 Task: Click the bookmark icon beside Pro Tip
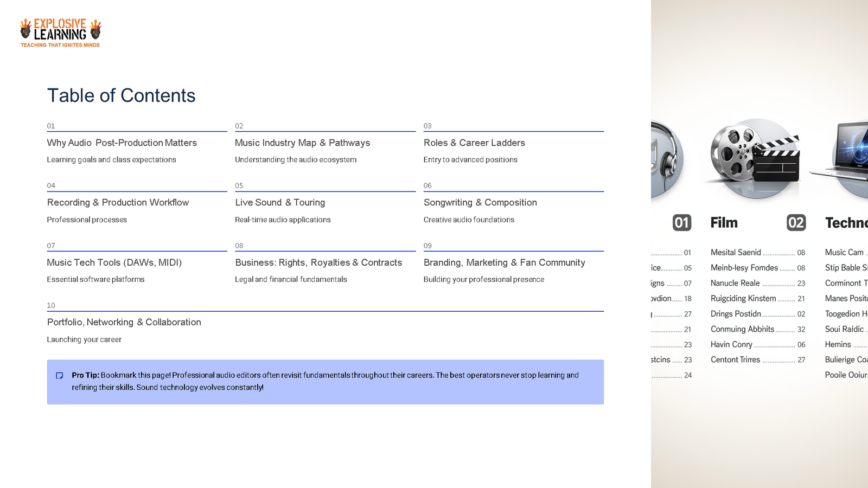(60, 375)
